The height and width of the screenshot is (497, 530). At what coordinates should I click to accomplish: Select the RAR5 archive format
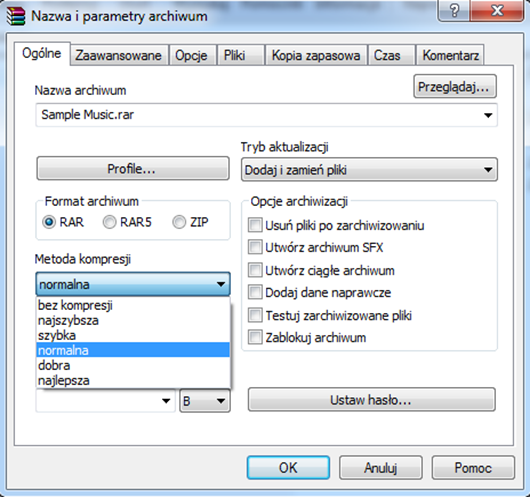(109, 222)
